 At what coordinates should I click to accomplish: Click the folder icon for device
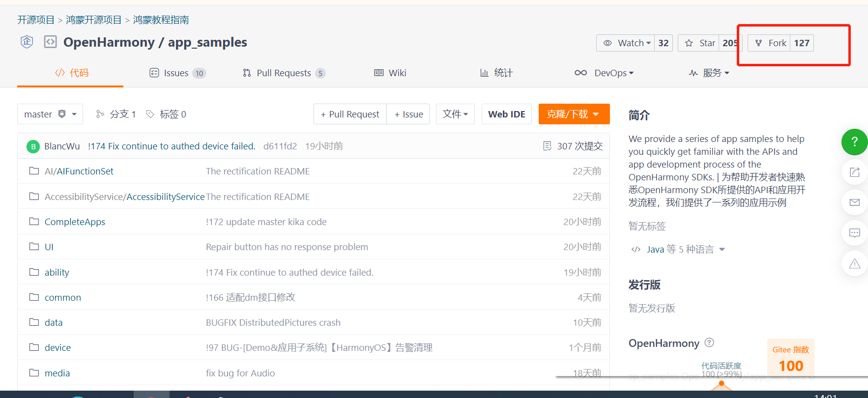34,347
